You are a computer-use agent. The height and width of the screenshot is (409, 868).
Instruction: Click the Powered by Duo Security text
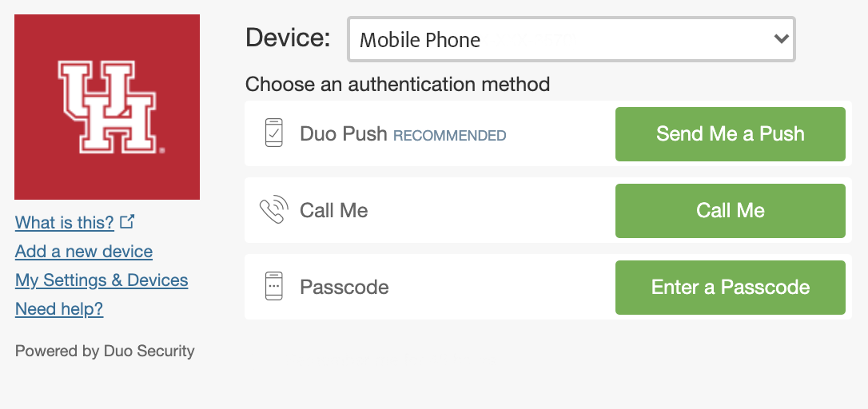[105, 351]
